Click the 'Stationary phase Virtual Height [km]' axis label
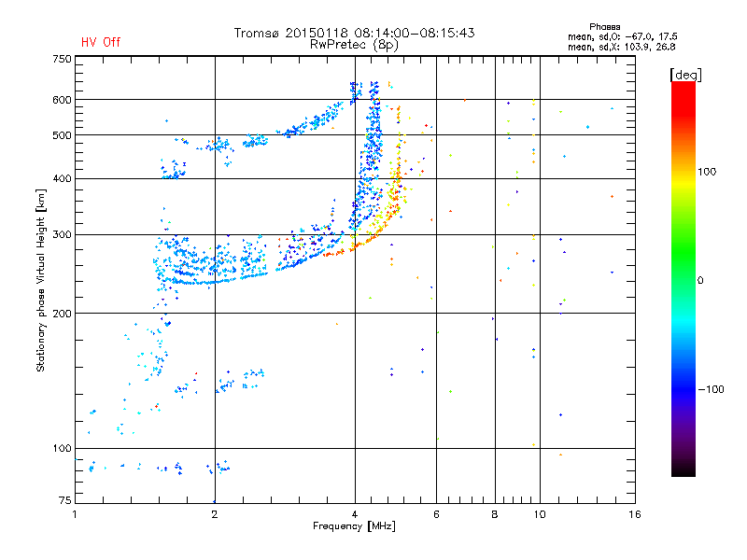The image size is (747, 560). tap(41, 280)
